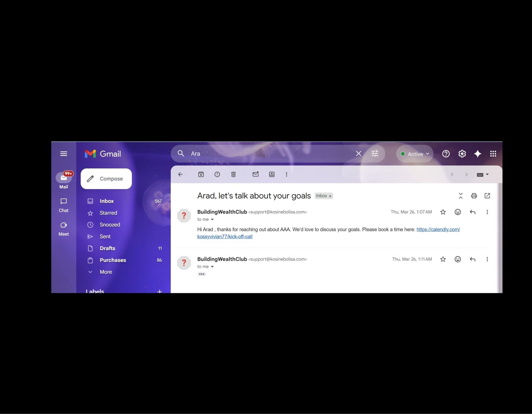
Task: Star the 1:07 AM BuildingWealthClub message
Action: coord(443,212)
